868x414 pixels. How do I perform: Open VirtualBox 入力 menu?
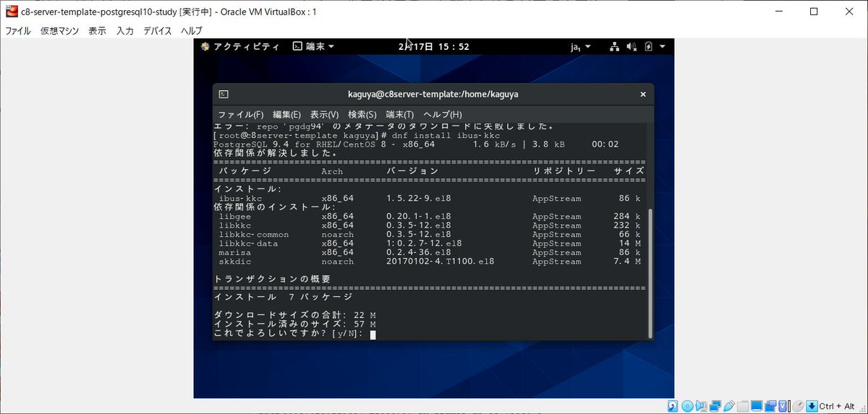coord(125,31)
